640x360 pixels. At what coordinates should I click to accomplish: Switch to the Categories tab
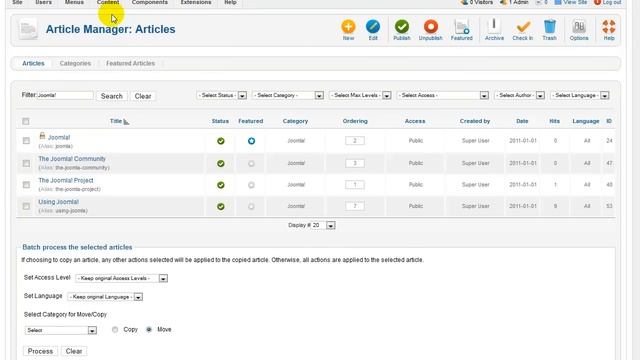tap(75, 63)
